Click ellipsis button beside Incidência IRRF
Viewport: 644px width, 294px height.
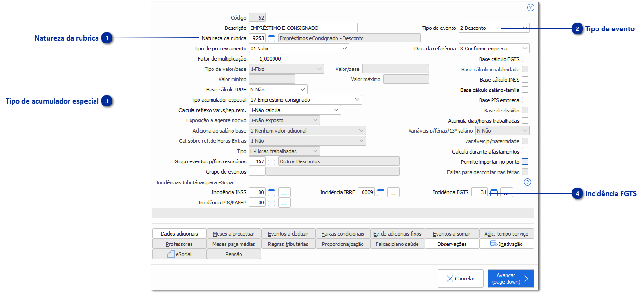click(x=393, y=192)
